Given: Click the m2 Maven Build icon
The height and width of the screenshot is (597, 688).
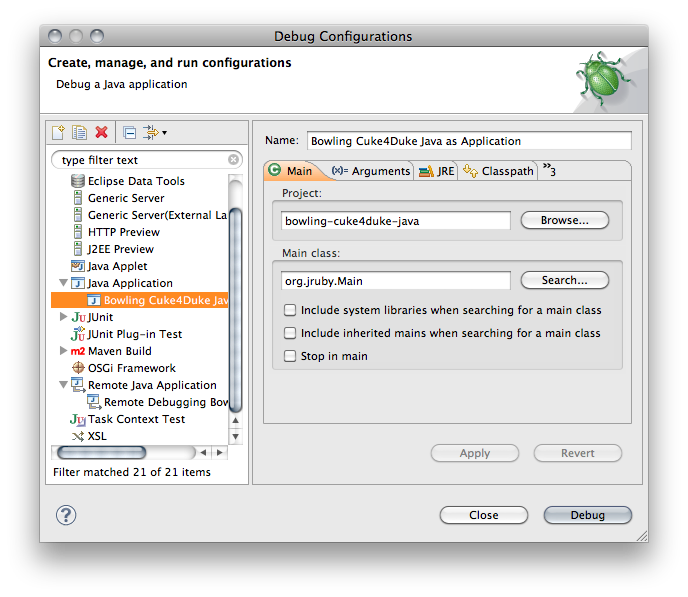Looking at the screenshot, I should point(78,351).
